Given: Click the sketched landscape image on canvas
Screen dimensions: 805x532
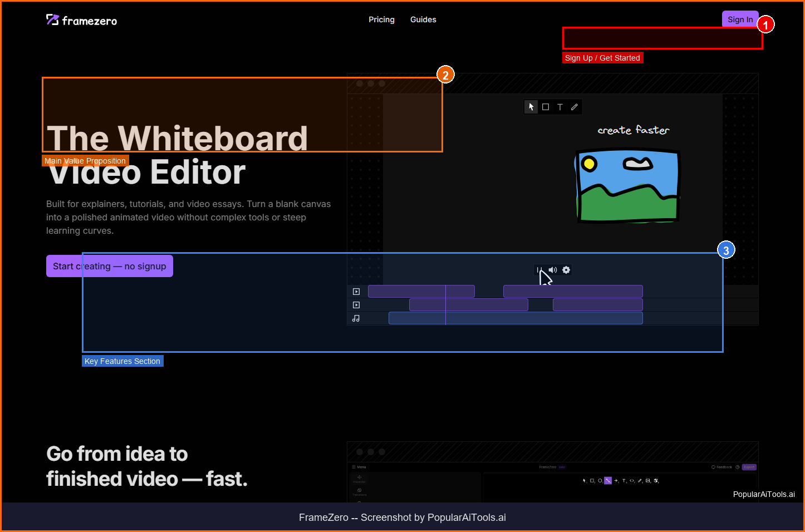Looking at the screenshot, I should click(627, 185).
